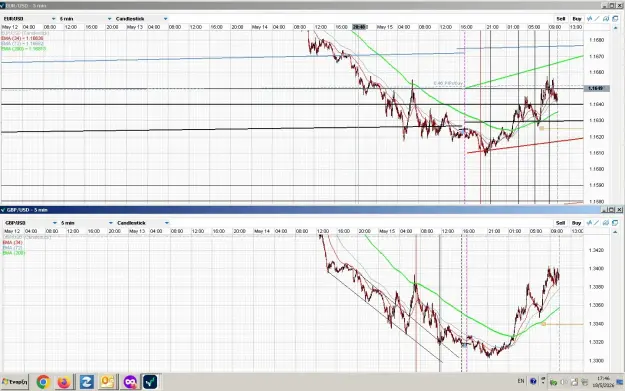Click the Sell button in the GBP/USD chart
Viewport: 625px width, 391px height.
(x=561, y=223)
